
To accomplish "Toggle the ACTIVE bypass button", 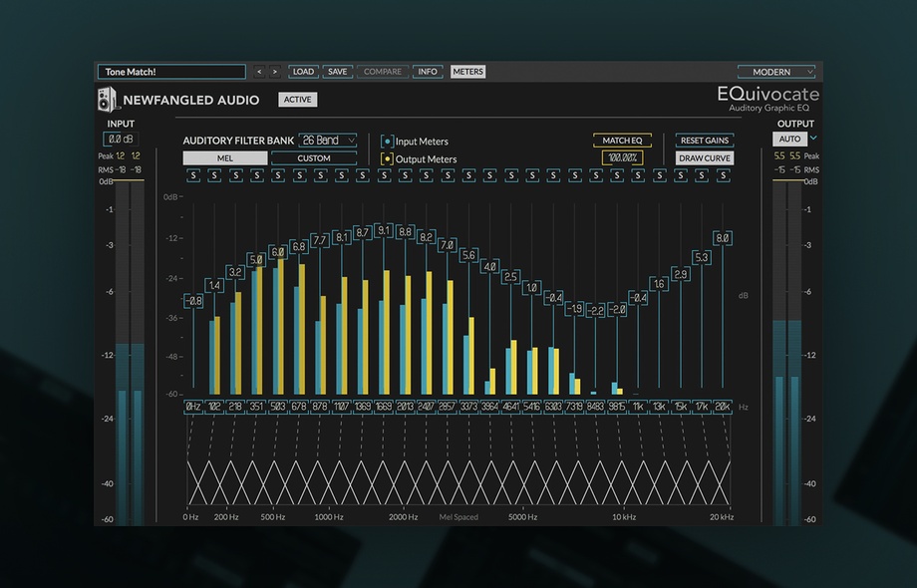I will [x=297, y=100].
